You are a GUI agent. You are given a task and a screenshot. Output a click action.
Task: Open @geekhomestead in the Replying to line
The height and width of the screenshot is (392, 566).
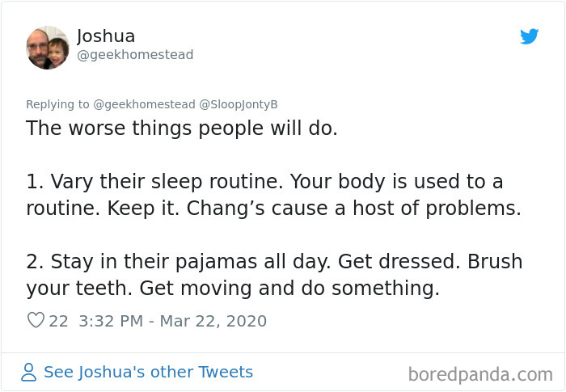pos(144,104)
